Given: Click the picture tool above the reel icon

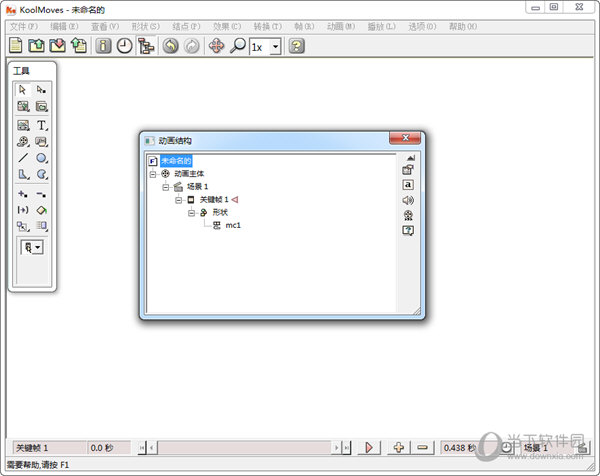Looking at the screenshot, I should point(23,125).
